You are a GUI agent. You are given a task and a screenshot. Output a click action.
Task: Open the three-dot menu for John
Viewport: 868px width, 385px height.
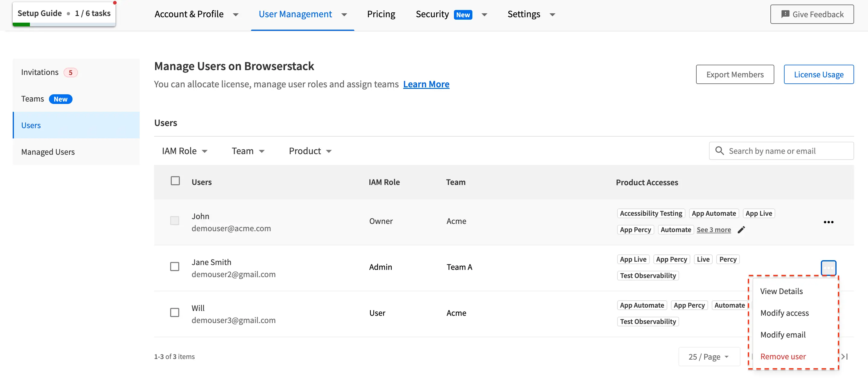point(828,222)
